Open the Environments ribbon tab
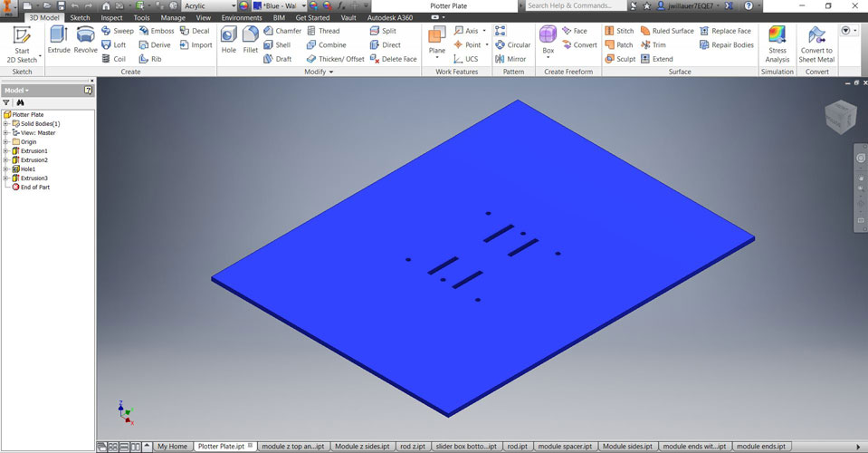868x453 pixels. point(242,18)
